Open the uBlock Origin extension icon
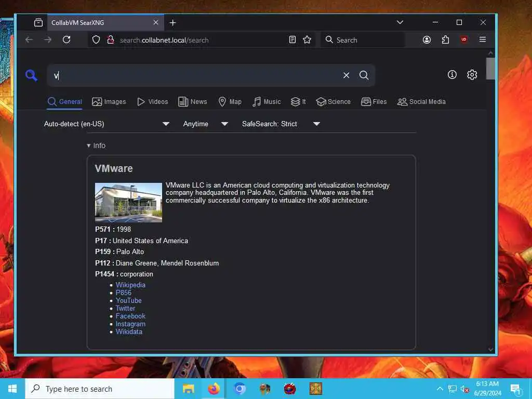Viewport: 532px width, 399px height. coord(464,39)
